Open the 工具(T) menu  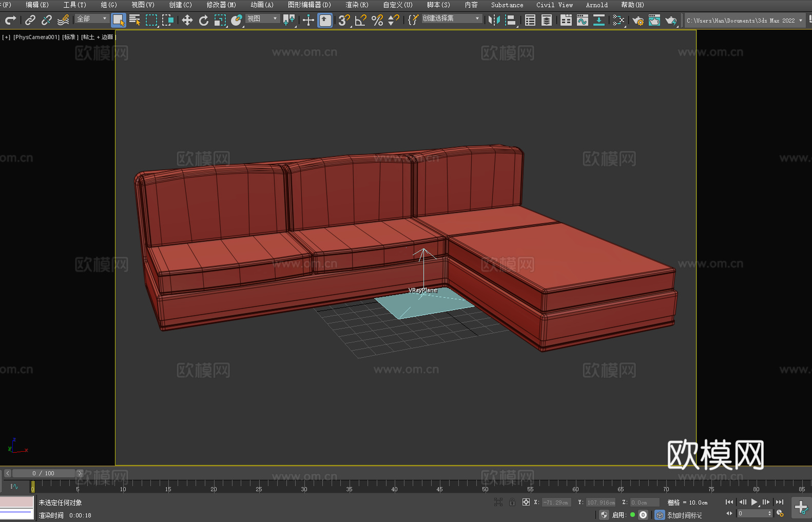(x=74, y=5)
